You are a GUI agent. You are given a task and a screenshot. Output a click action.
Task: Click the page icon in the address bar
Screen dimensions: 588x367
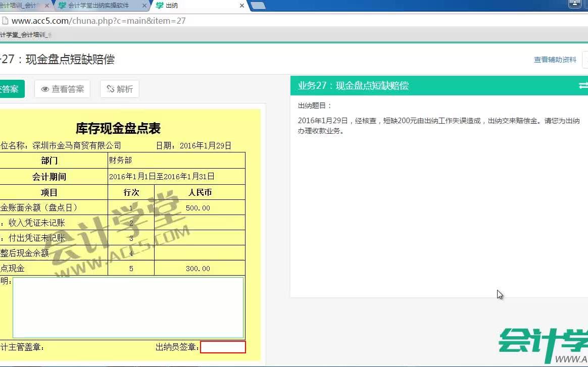pyautogui.click(x=5, y=21)
